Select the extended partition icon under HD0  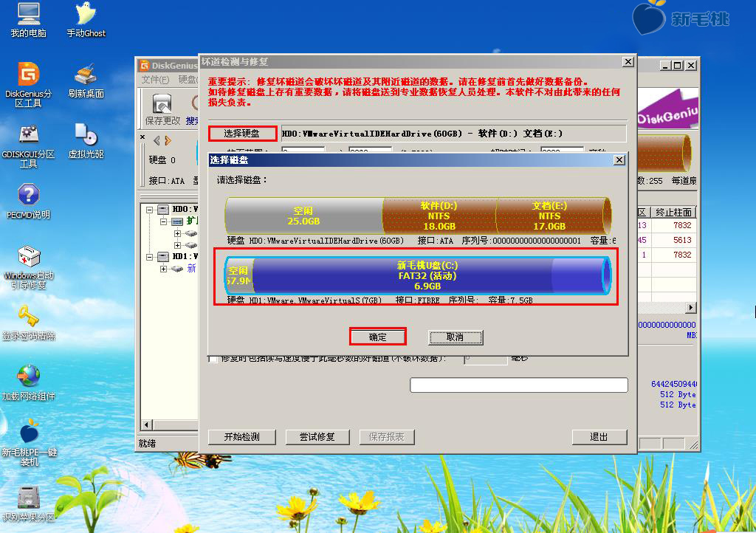(177, 221)
